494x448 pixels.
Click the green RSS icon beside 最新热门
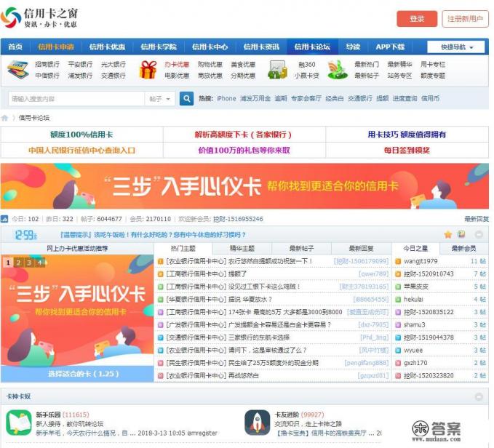337,70
